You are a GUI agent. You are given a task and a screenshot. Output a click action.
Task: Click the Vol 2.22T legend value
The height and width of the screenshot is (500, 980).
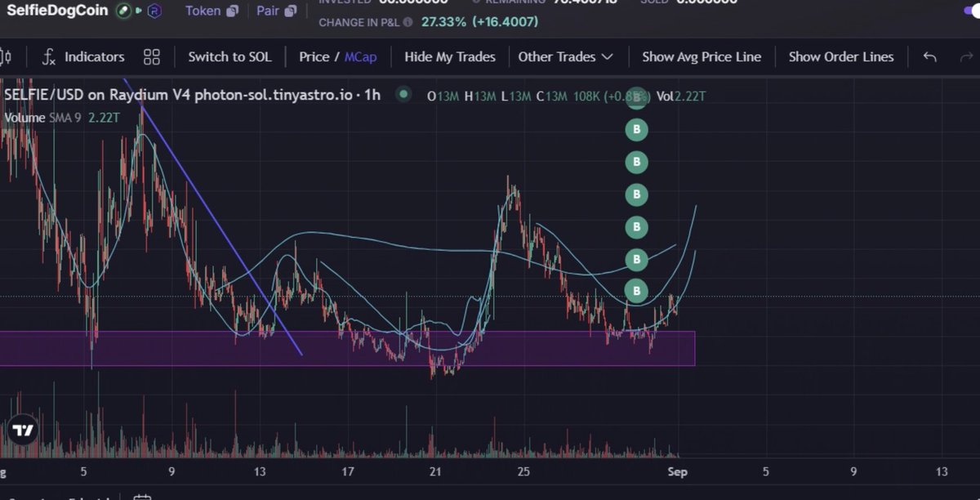pyautogui.click(x=681, y=96)
